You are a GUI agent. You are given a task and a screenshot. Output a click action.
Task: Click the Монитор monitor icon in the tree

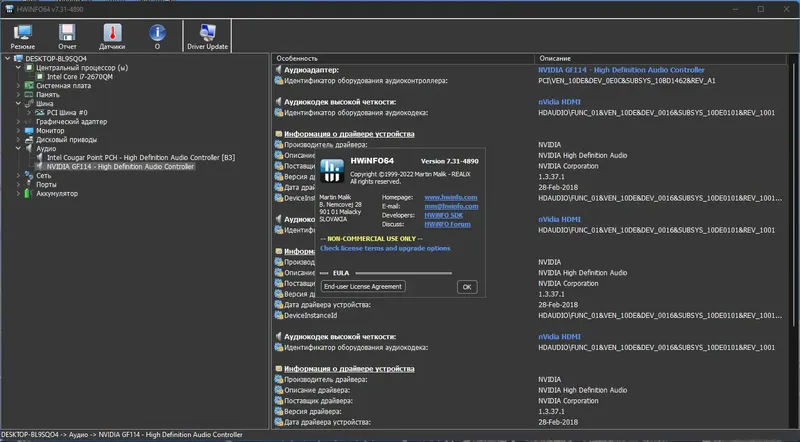pyautogui.click(x=29, y=131)
